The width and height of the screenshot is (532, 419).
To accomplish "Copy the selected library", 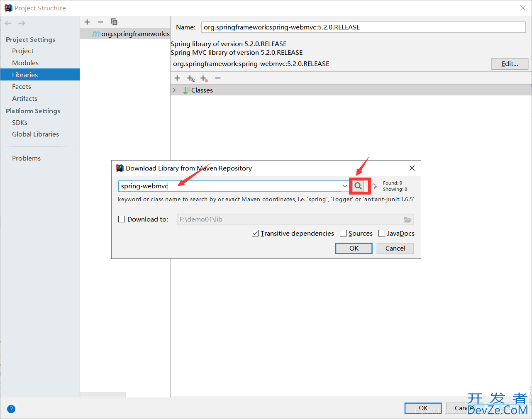I will point(114,22).
